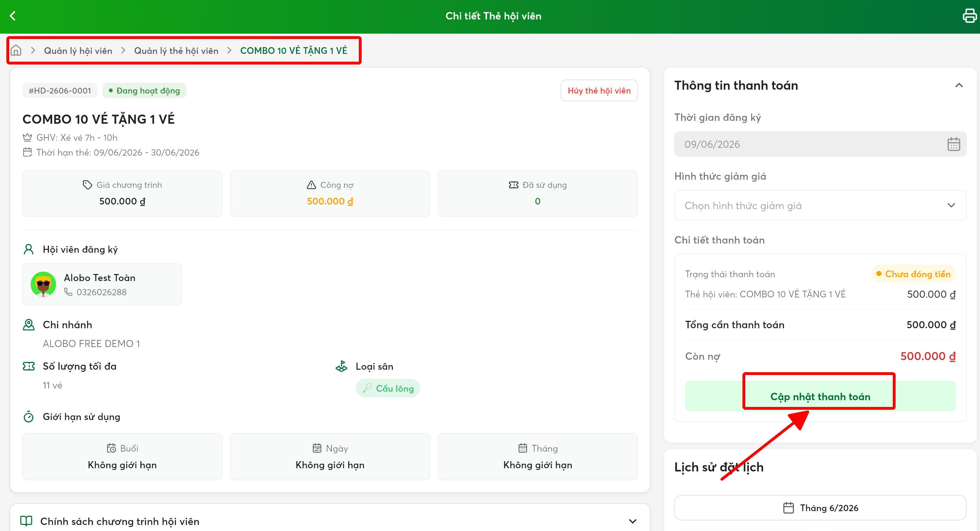The width and height of the screenshot is (980, 531).
Task: Open the calendar picker in Thời gian đăng ký
Action: coord(953,144)
